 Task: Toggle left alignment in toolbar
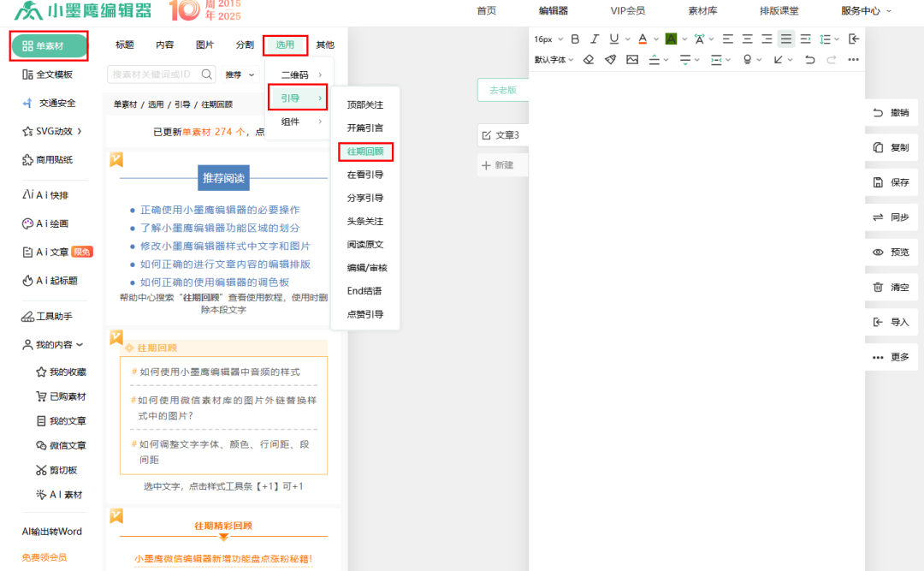[727, 39]
